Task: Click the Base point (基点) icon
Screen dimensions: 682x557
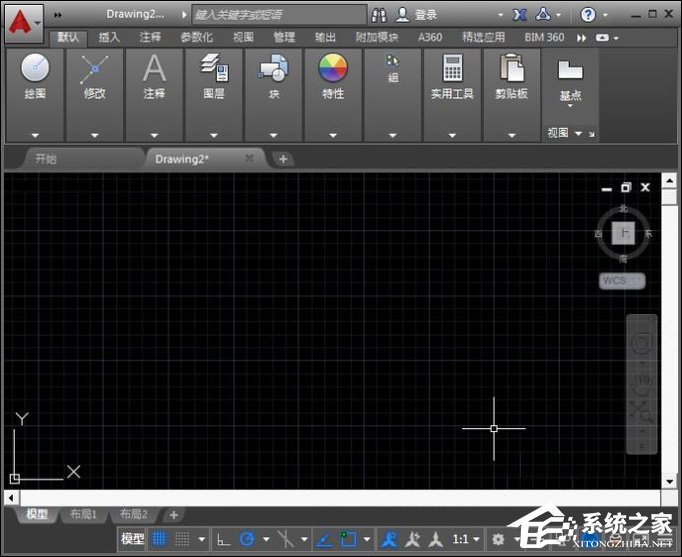Action: point(570,70)
